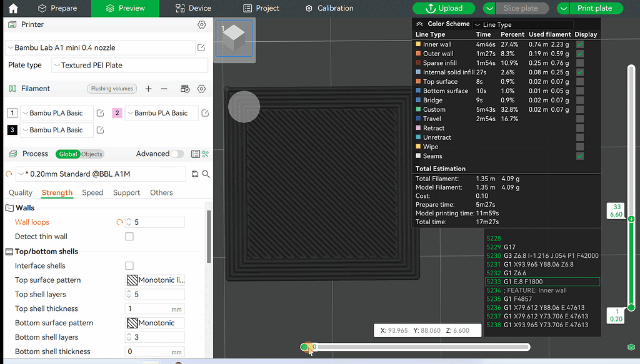The image size is (640, 364).
Task: Search process settings with magnifier icon
Action: coord(206,174)
